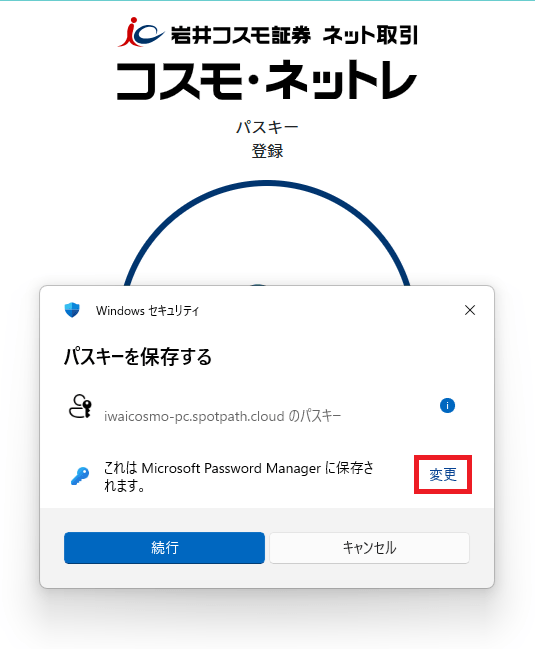Click the Windows Security shield icon

[72, 310]
